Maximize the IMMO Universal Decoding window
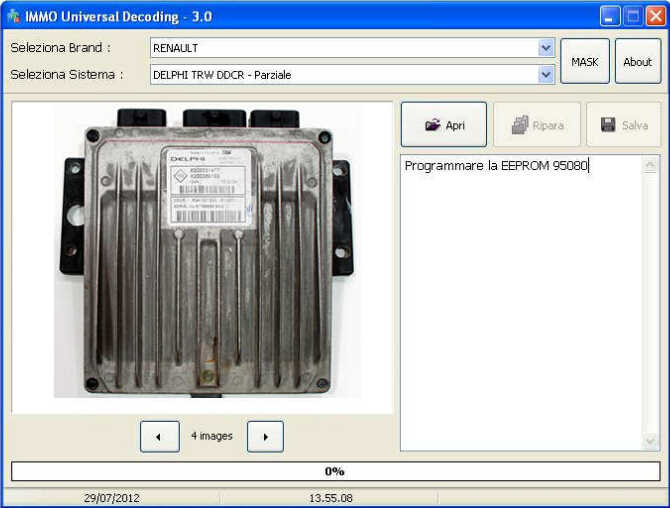The image size is (670, 508). click(633, 16)
